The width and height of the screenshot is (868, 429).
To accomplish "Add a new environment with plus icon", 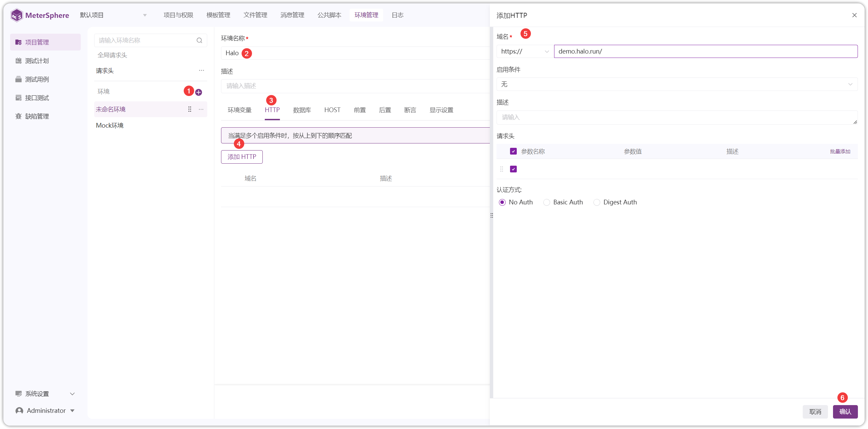I will (x=199, y=92).
